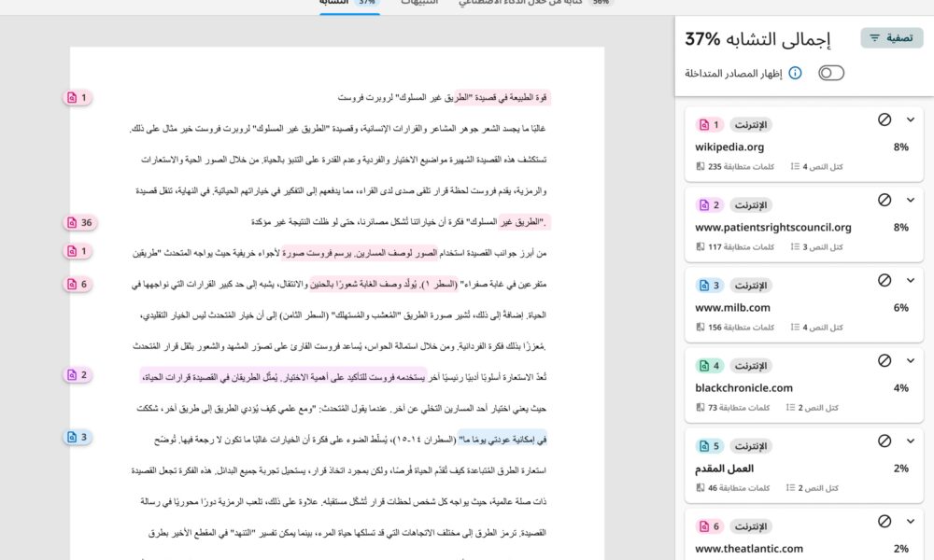Screen dimensions: 934x560
Task: Click the purple margin marker 2
Action: [78, 375]
